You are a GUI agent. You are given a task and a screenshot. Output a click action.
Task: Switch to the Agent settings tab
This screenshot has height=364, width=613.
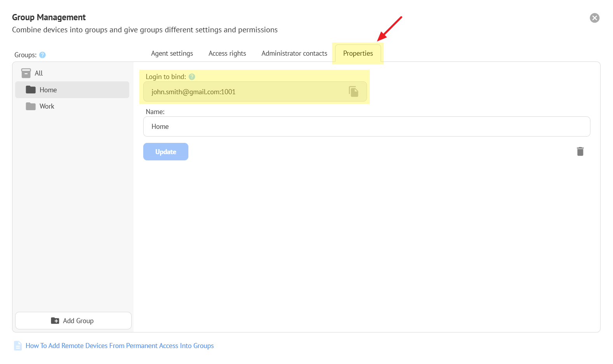[x=172, y=53]
